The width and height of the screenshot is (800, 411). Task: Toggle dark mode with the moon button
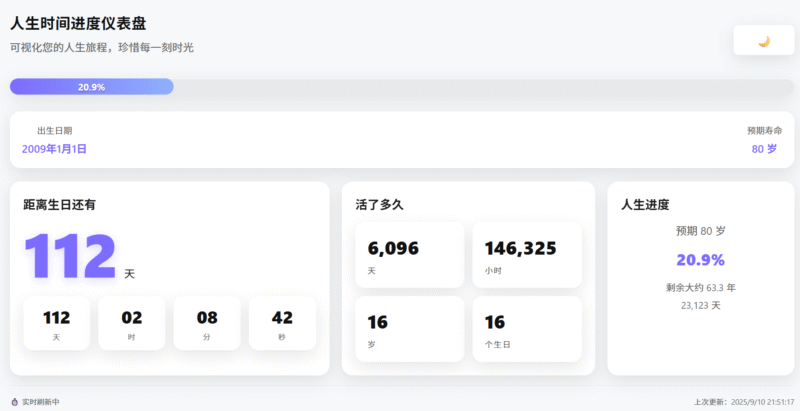coord(764,41)
